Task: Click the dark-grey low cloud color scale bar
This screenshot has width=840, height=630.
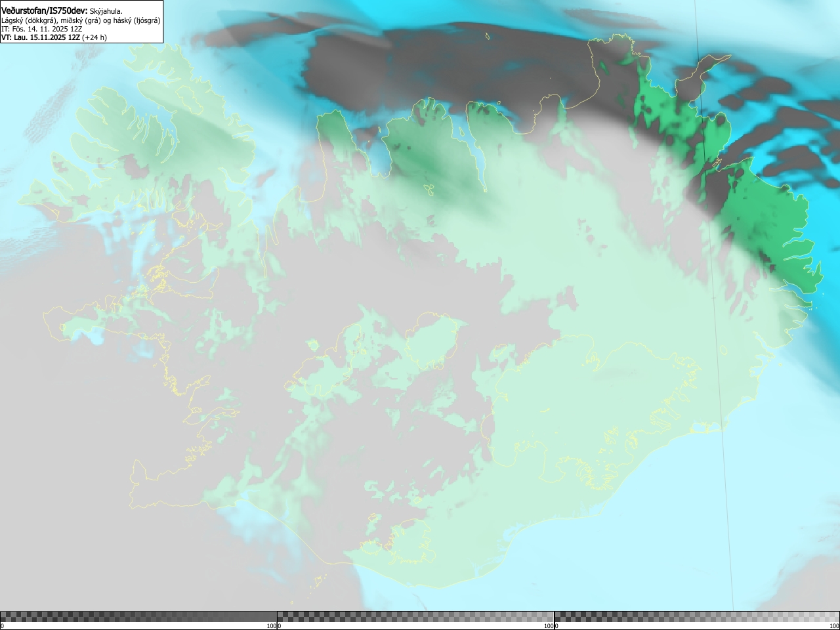Action: pyautogui.click(x=138, y=616)
